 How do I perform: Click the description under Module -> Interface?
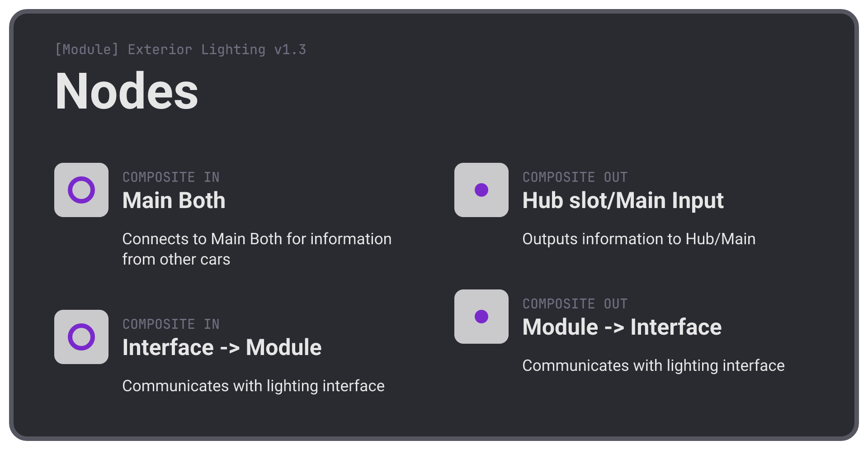click(x=653, y=366)
